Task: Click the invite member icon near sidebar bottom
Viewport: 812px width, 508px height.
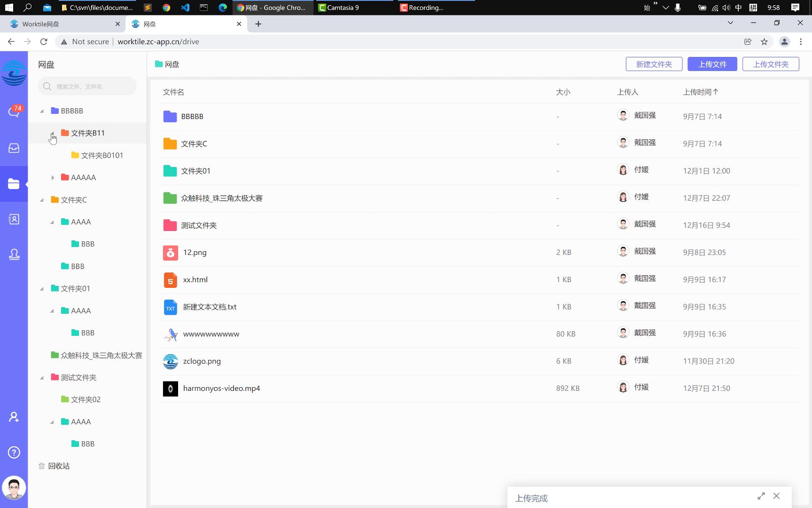Action: (x=14, y=417)
